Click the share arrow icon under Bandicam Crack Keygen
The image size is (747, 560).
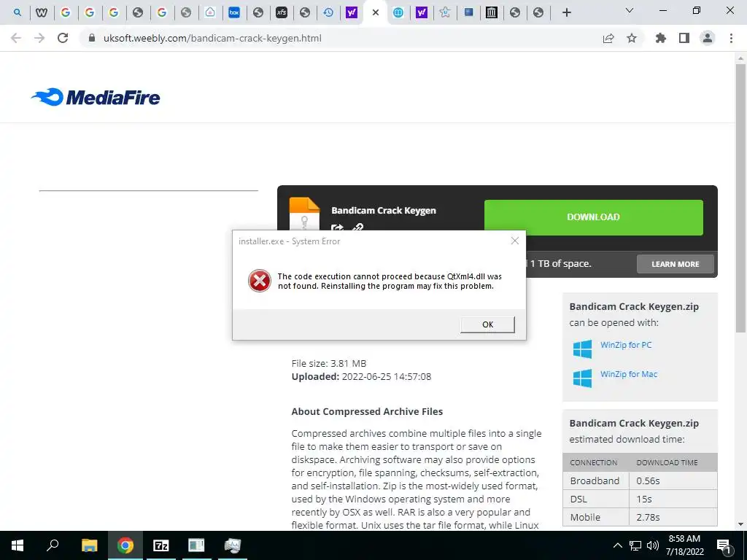(x=337, y=227)
